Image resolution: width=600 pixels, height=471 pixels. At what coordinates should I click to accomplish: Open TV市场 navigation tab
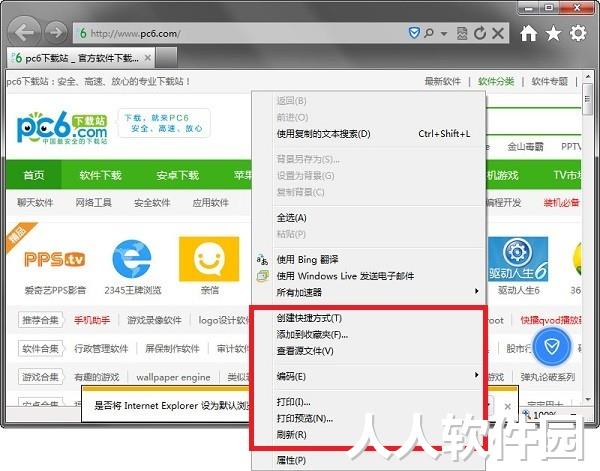click(566, 175)
